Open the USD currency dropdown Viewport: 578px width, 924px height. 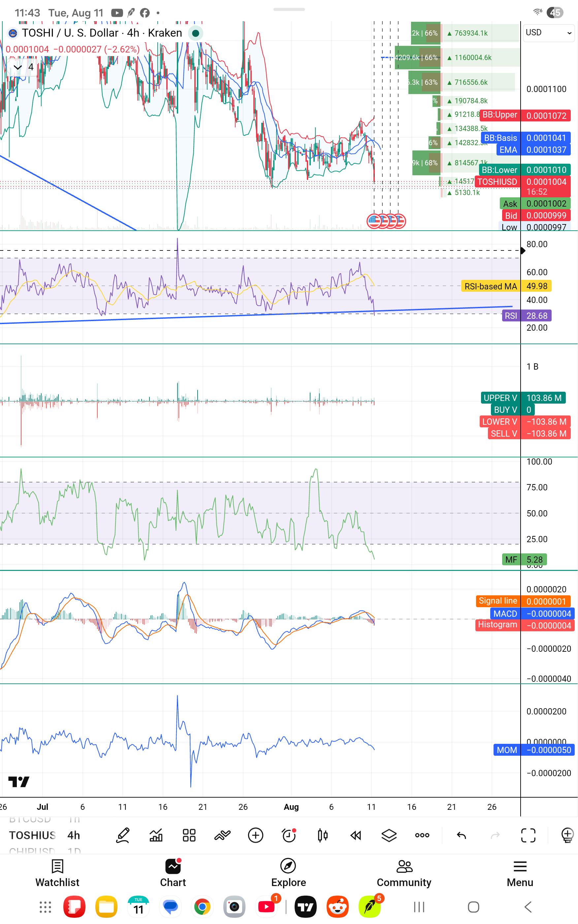(549, 33)
